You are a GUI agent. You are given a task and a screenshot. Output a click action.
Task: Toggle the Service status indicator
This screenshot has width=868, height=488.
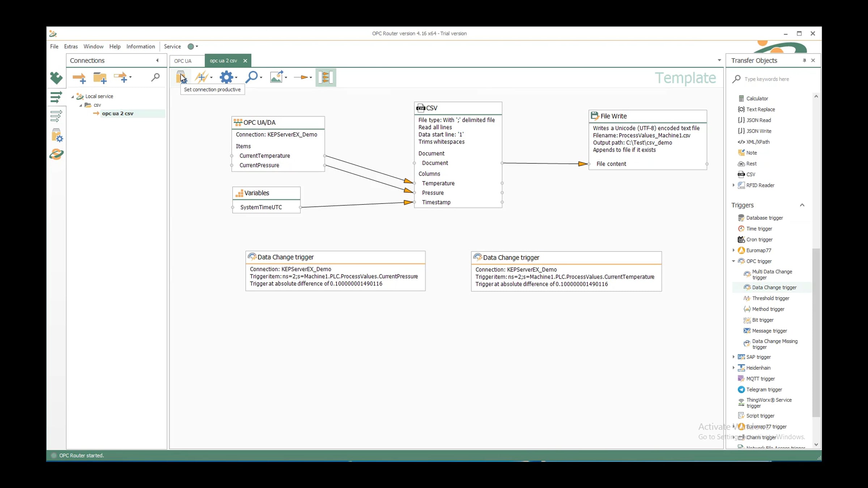click(x=191, y=47)
